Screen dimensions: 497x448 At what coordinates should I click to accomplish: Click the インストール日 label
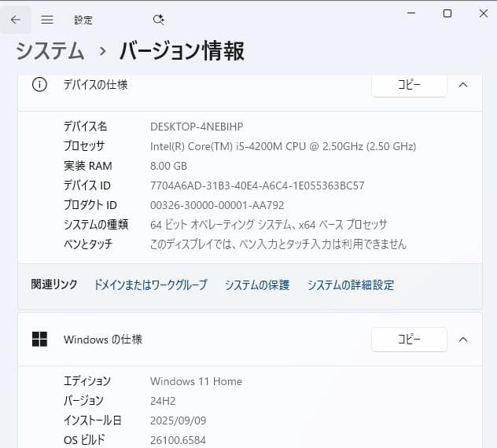pyautogui.click(x=93, y=420)
